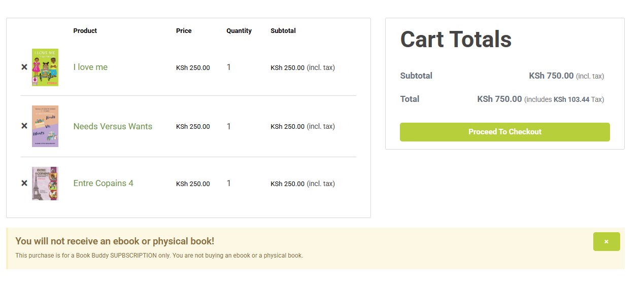Click the Cart Totals heading
644x289 pixels.
pos(456,40)
